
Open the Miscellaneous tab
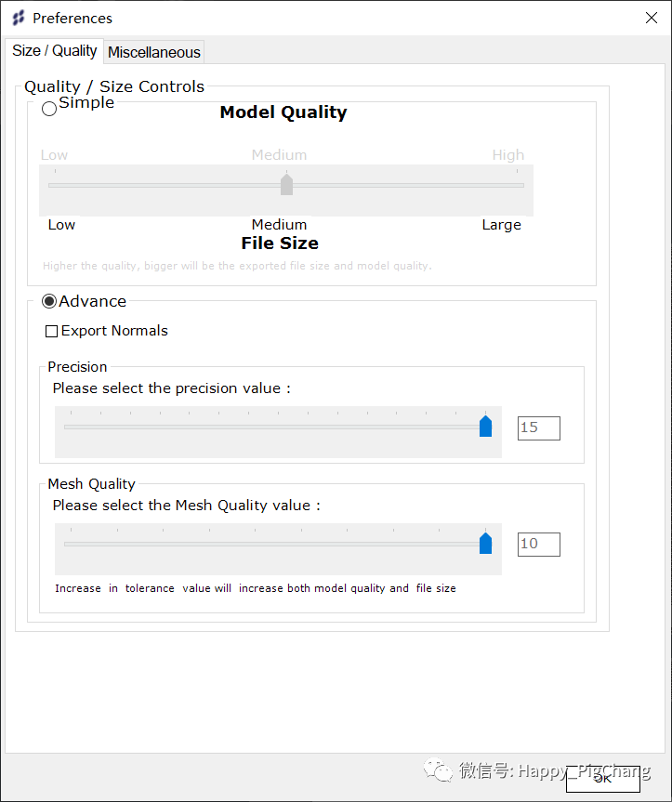(x=154, y=52)
